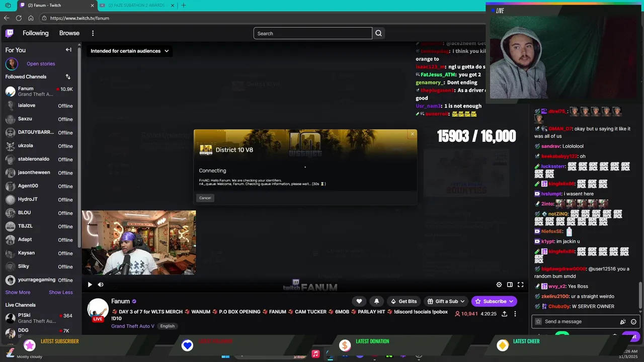Click username wvy_x2 in chat
This screenshot has height=362, width=644.
coord(556,286)
